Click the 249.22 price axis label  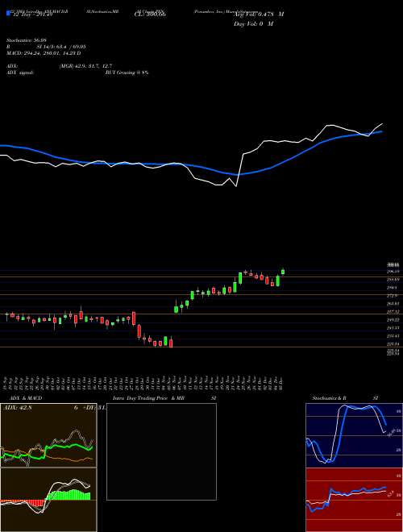tap(393, 320)
